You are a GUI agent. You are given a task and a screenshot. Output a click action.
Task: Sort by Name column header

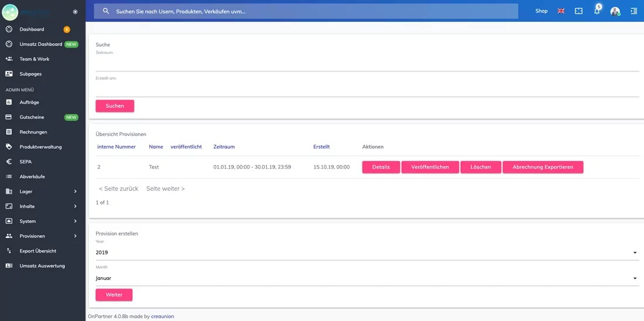coord(156,146)
